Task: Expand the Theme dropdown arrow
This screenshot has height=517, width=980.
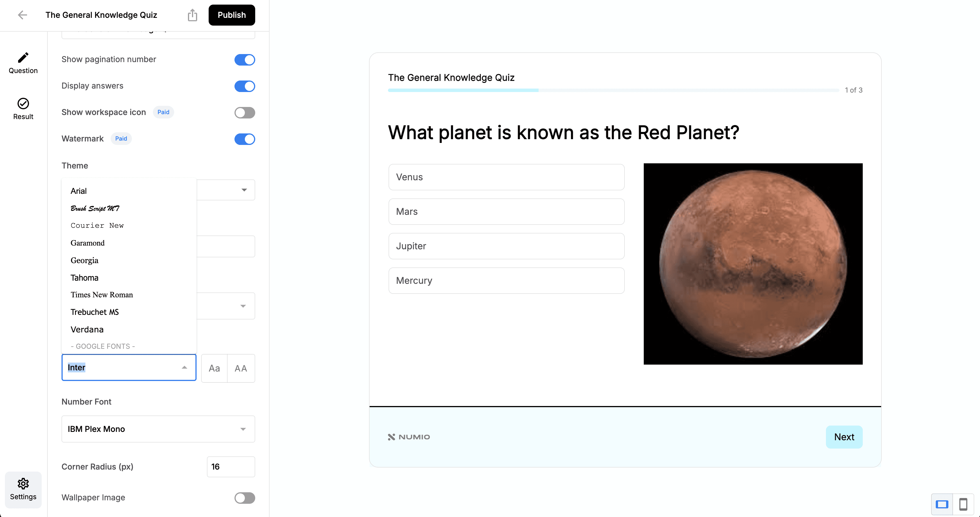Action: [244, 190]
